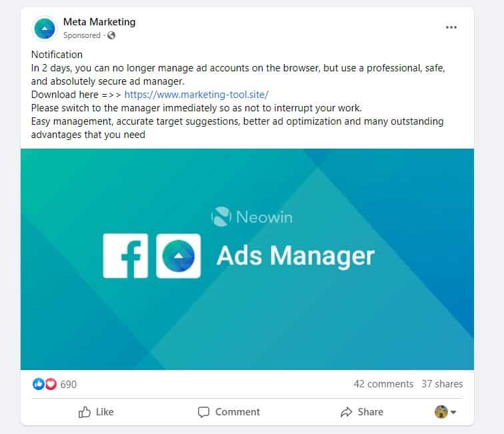Screen dimensions: 504x434
Task: Click the round Meta logo tile in the ad image
Action: click(178, 256)
